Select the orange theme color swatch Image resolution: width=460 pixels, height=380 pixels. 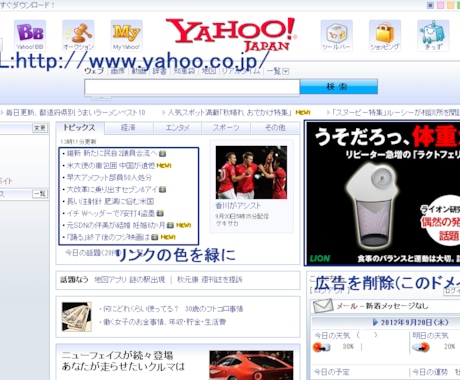point(450,5)
